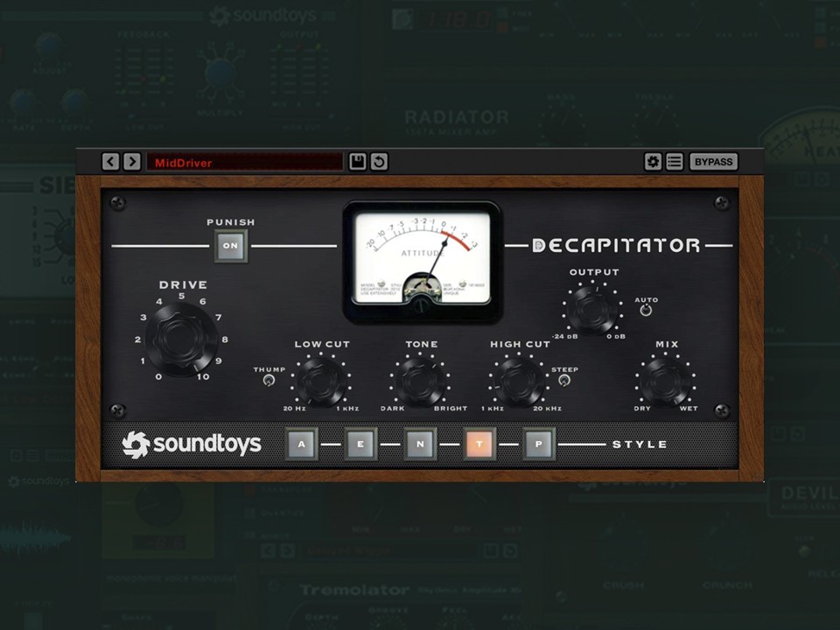Viewport: 840px width, 630px height.
Task: Click the OUTPUT knob
Action: (x=592, y=309)
